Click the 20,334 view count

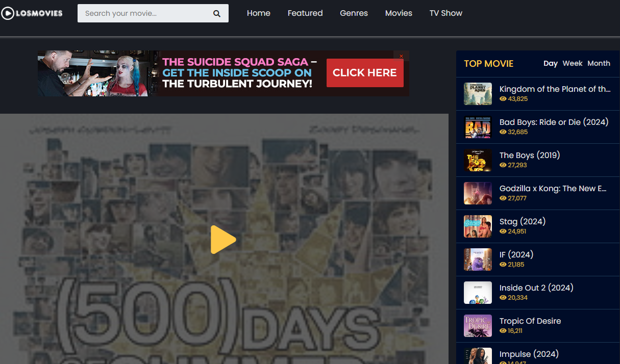coord(518,298)
